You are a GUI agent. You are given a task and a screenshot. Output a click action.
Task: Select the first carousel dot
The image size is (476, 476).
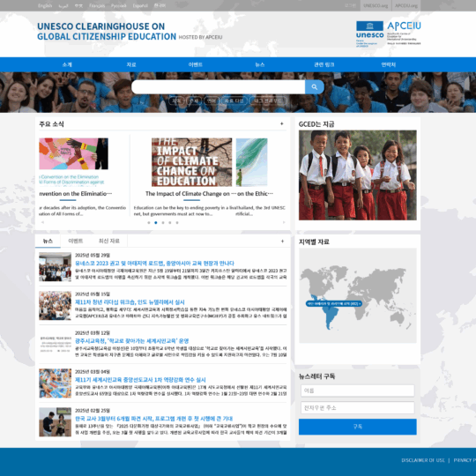click(149, 222)
